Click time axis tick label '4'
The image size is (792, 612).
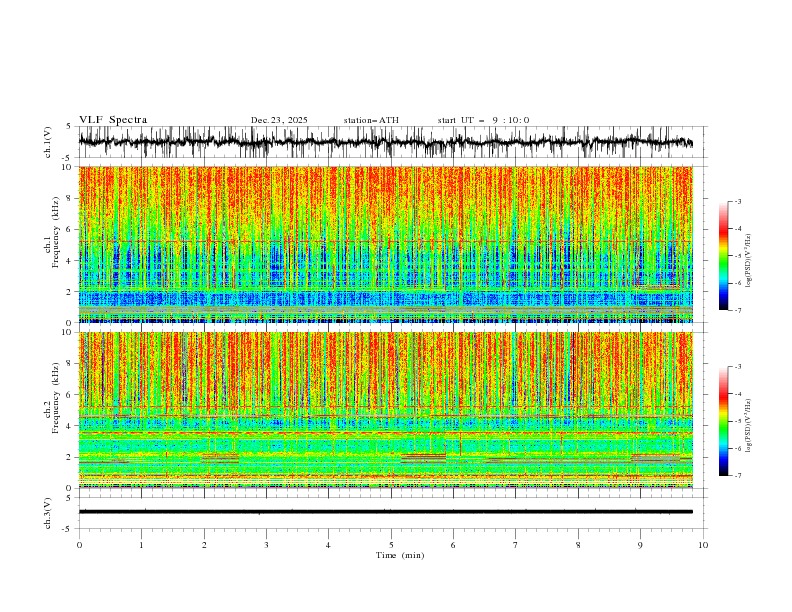point(328,545)
